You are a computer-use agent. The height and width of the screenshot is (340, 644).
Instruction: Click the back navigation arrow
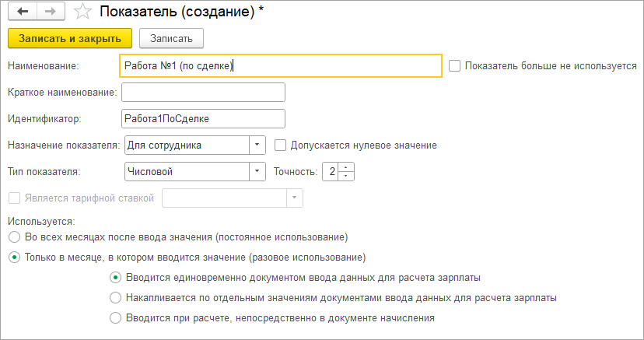pos(22,12)
